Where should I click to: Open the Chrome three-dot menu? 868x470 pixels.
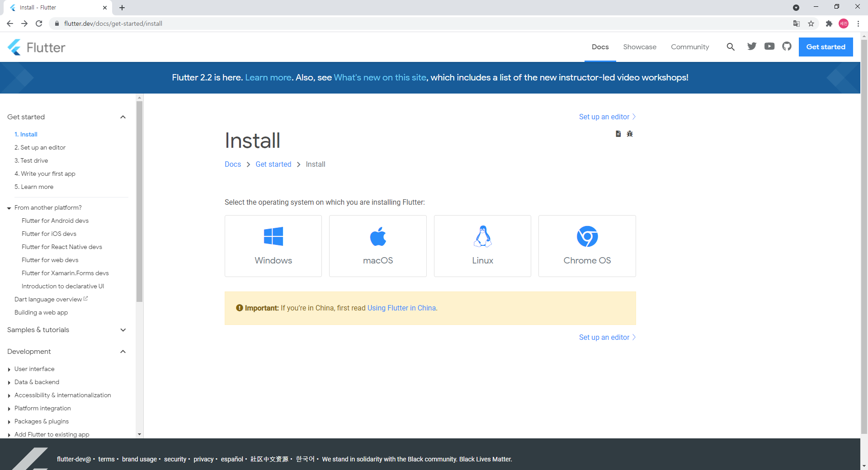858,23
